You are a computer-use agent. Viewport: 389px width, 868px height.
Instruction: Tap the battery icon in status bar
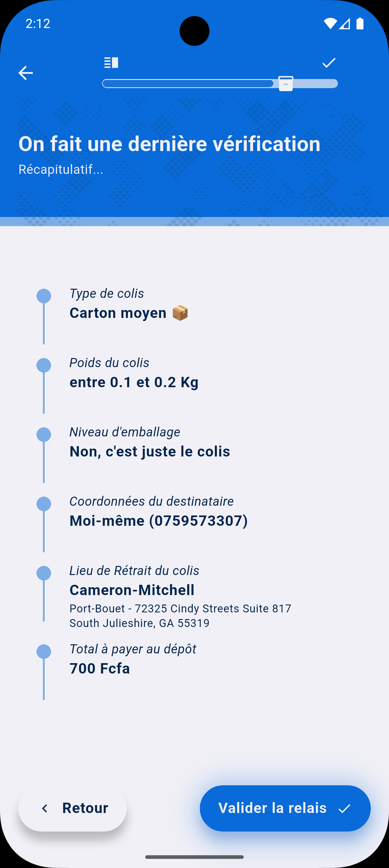pos(360,24)
